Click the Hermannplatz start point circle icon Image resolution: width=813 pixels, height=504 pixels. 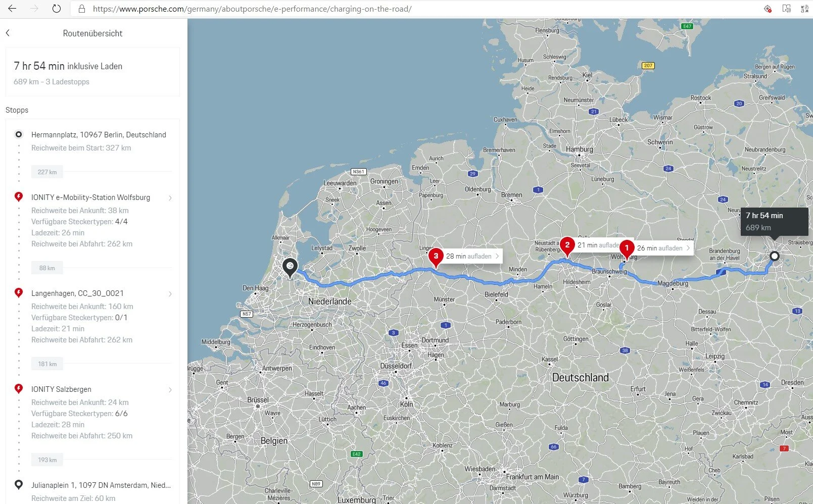(19, 134)
